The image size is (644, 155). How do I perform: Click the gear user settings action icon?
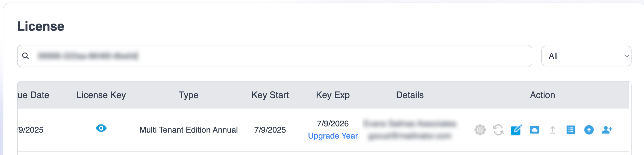(480, 130)
